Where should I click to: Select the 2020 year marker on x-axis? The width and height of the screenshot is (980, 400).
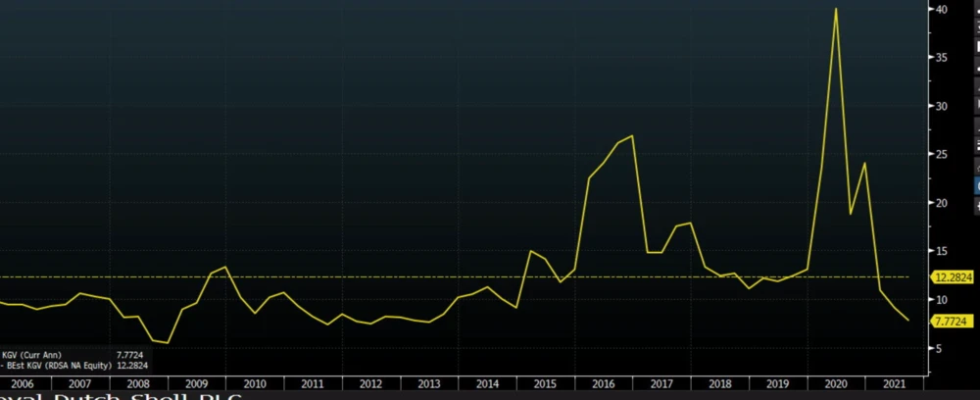(836, 384)
